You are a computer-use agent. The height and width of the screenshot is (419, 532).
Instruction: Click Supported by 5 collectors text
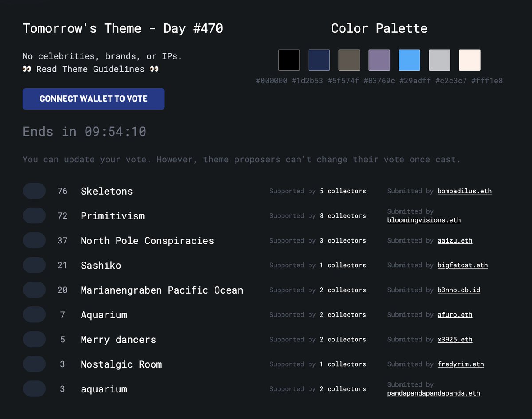tap(318, 191)
